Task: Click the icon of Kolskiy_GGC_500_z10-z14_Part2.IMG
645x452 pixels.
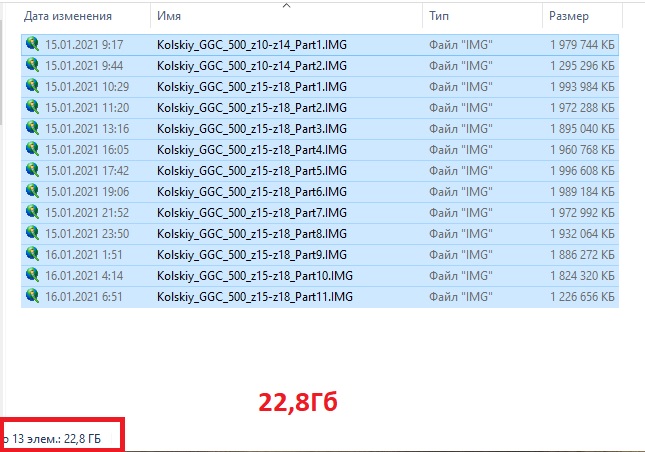Action: coord(33,65)
